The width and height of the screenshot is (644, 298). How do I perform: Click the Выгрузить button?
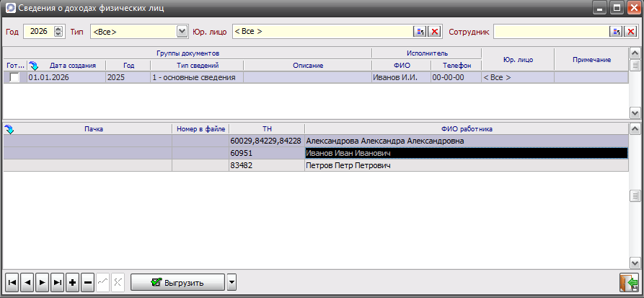click(177, 283)
